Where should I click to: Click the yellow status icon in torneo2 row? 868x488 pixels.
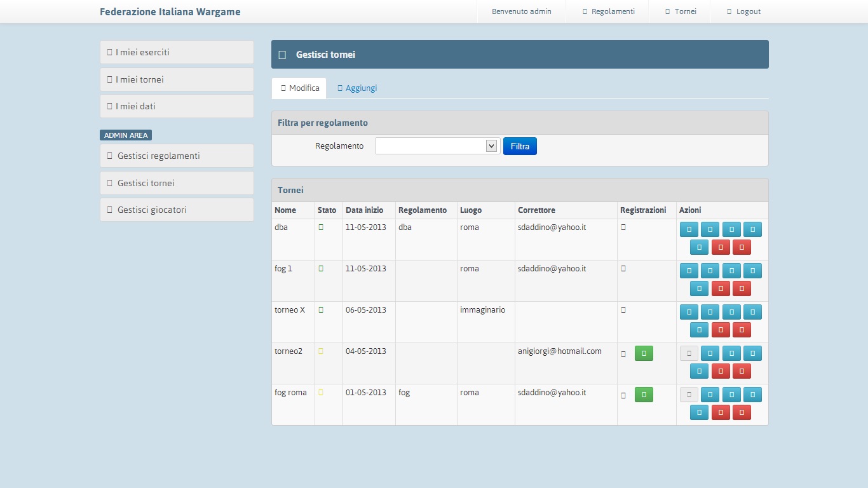click(321, 351)
